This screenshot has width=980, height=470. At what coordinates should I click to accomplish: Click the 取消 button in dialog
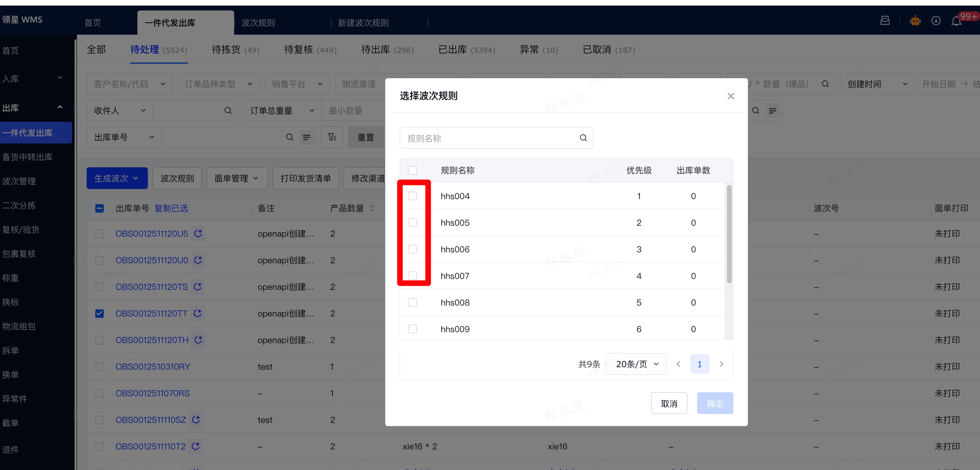tap(669, 403)
